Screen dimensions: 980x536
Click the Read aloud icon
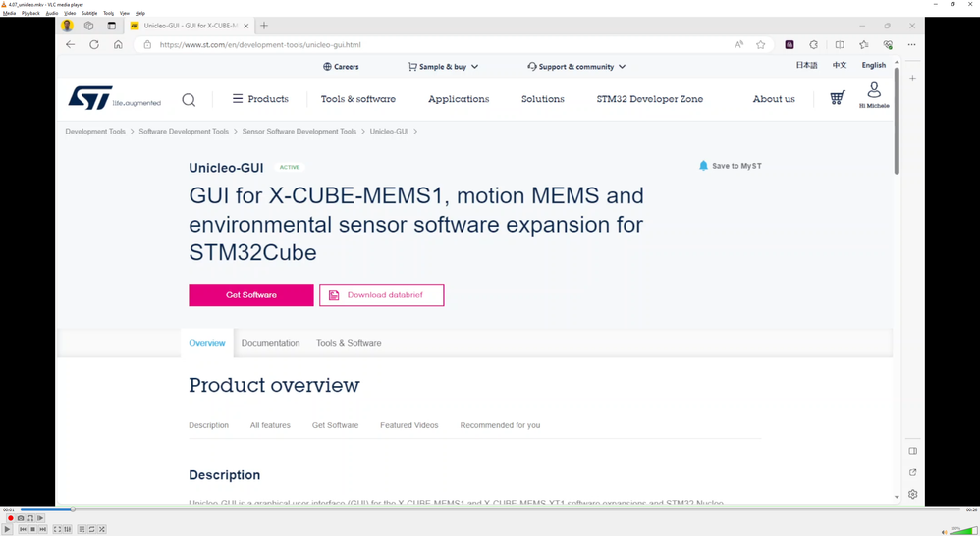click(739, 44)
